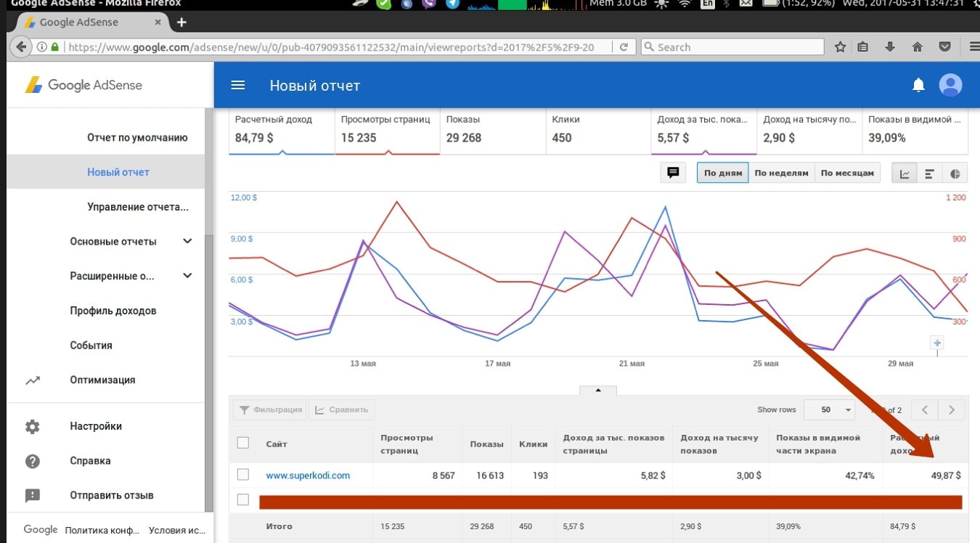Switch to pie chart view
Viewport: 980px width, 543px height.
click(x=955, y=173)
